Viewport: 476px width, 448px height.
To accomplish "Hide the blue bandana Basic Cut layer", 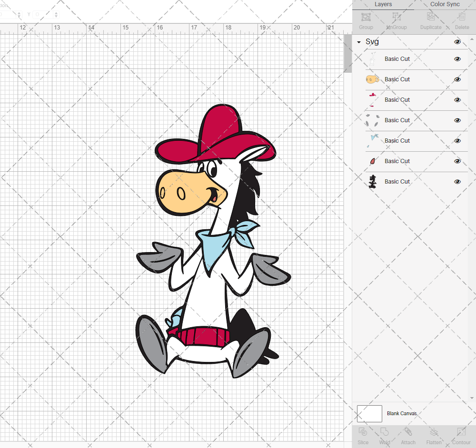I will tap(457, 141).
